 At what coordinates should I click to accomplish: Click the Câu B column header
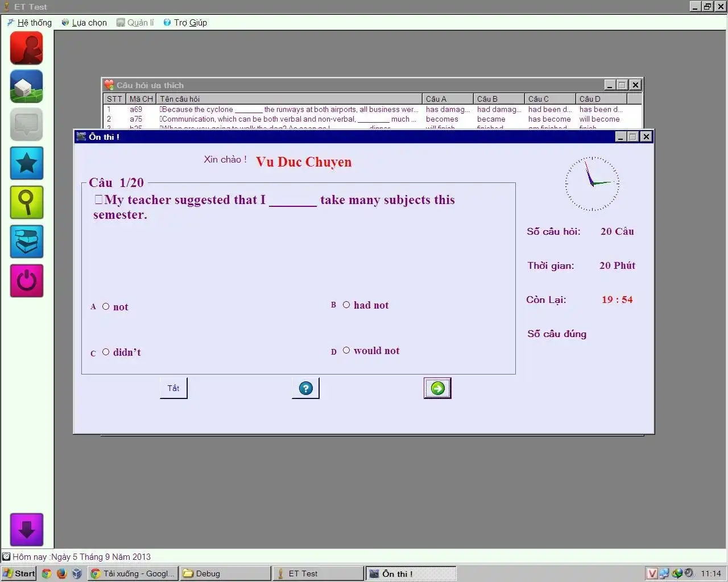(499, 99)
